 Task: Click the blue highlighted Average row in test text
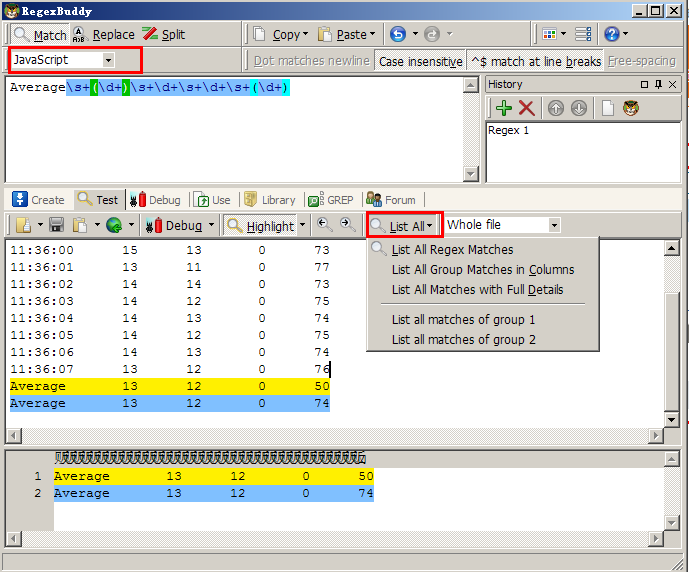[170, 403]
